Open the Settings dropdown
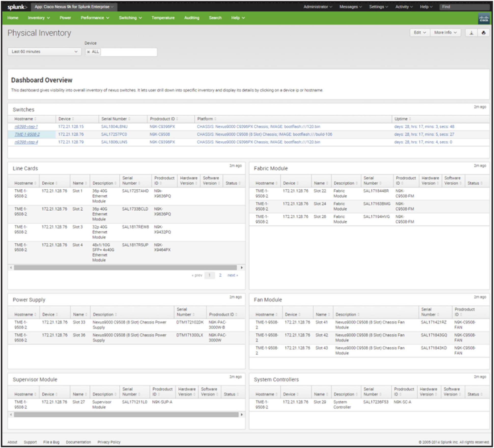This screenshot has width=494, height=448. [x=378, y=7]
